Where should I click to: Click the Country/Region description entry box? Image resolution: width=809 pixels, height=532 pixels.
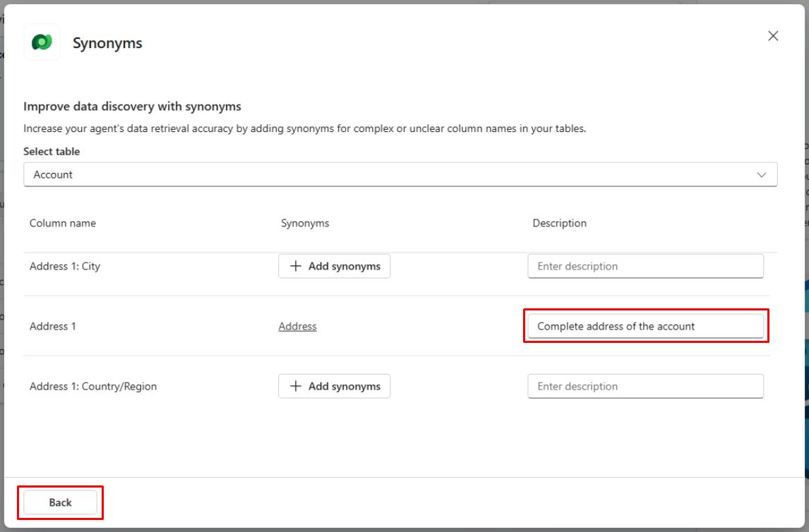[x=645, y=386]
